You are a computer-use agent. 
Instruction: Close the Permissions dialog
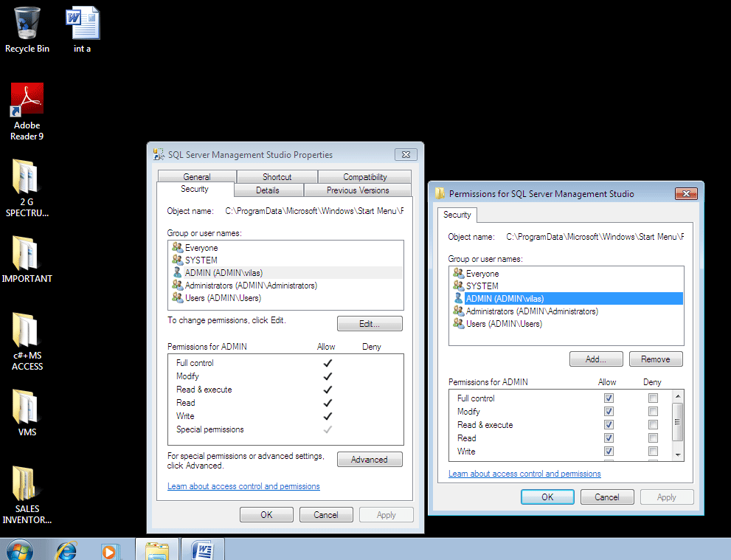(686, 193)
